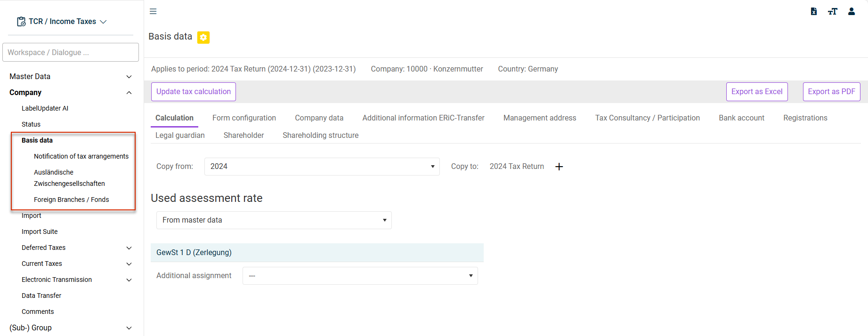This screenshot has height=336, width=868.
Task: Open the Additional assignment dropdown
Action: coord(360,276)
